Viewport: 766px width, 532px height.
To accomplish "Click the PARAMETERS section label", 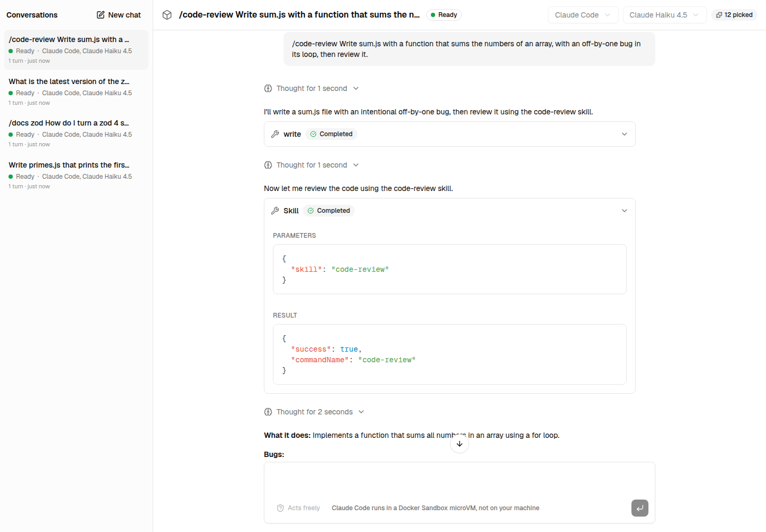I will (x=294, y=236).
